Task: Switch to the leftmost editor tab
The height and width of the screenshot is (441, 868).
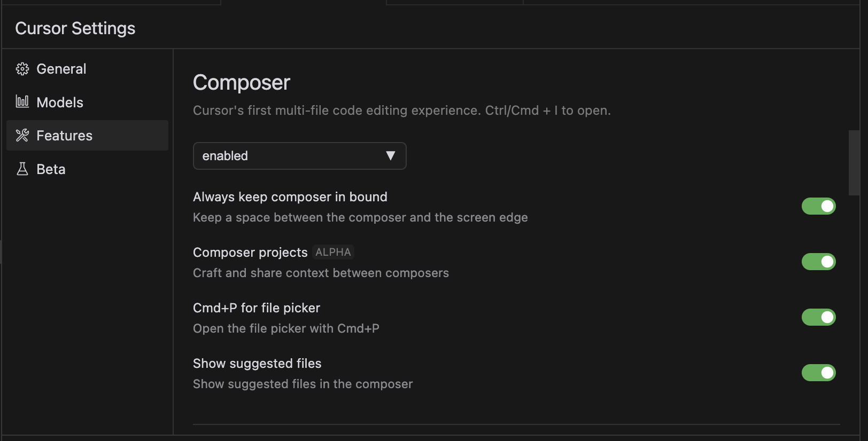Action: coord(112,2)
